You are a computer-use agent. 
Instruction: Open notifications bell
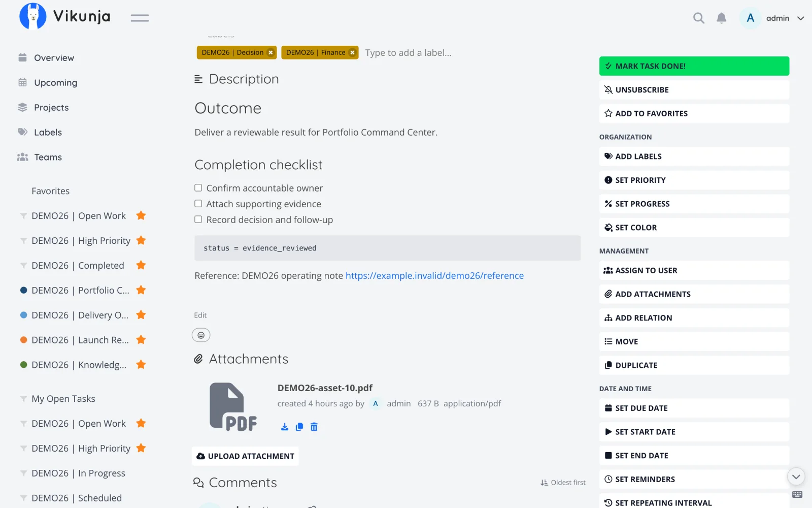tap(721, 18)
